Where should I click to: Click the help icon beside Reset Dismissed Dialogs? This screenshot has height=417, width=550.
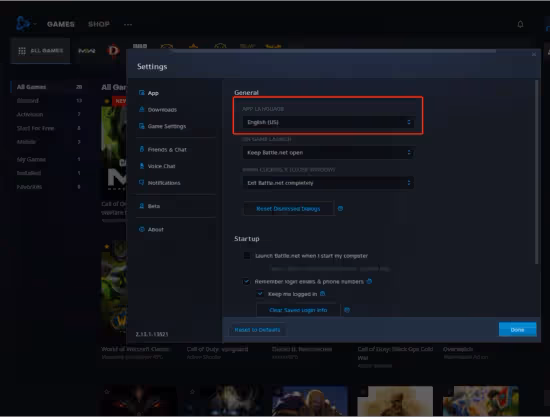340,209
